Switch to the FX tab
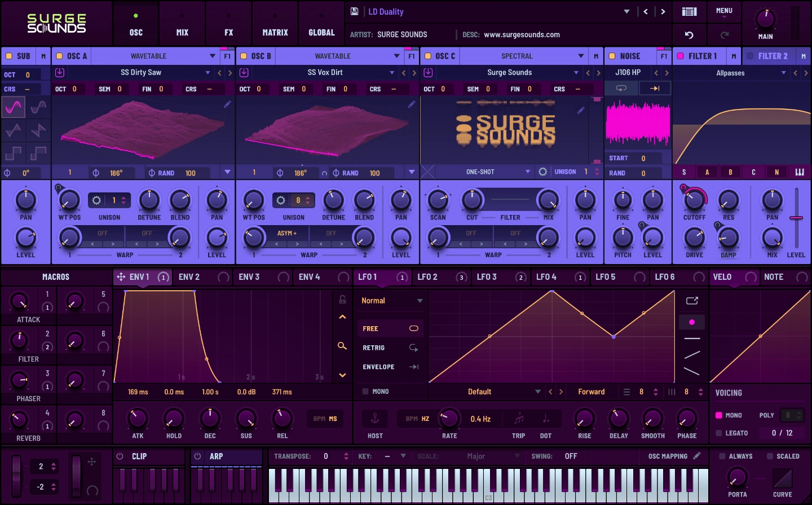The height and width of the screenshot is (505, 812). 228,24
